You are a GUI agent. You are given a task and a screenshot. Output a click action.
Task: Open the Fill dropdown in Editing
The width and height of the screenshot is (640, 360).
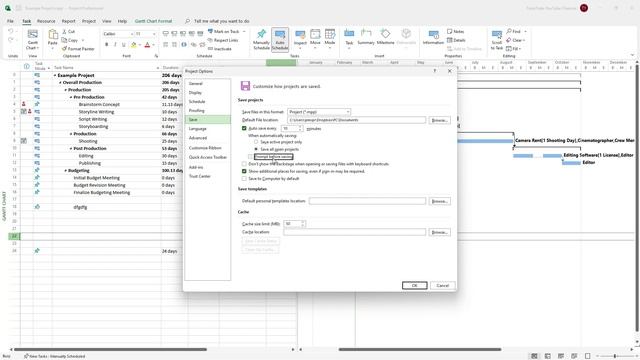(x=520, y=49)
